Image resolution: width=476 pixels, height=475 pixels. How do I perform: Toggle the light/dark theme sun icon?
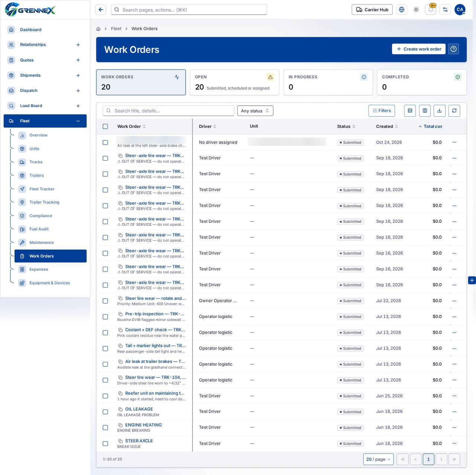tap(416, 10)
